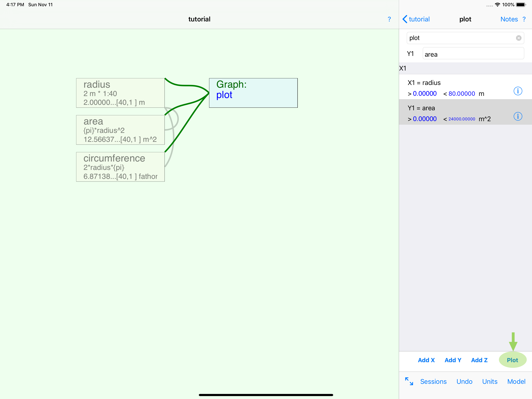Select the Graph plot box
The width and height of the screenshot is (532, 399).
(253, 93)
